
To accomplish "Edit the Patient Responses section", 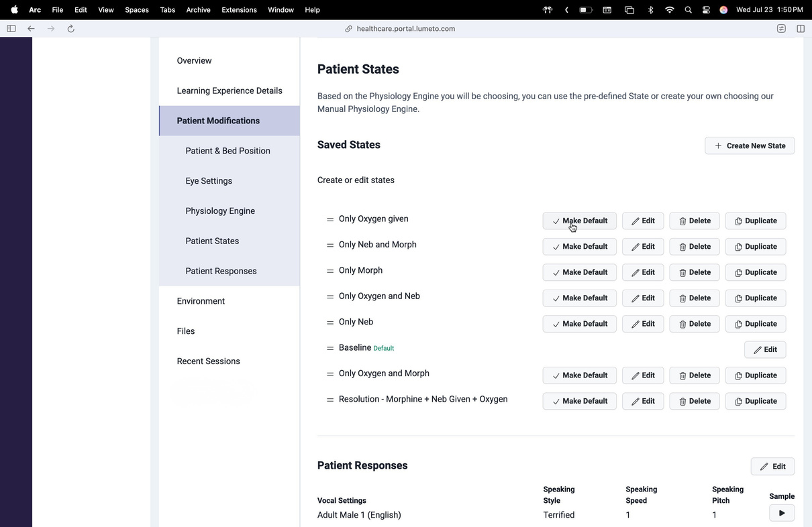I will click(x=772, y=467).
